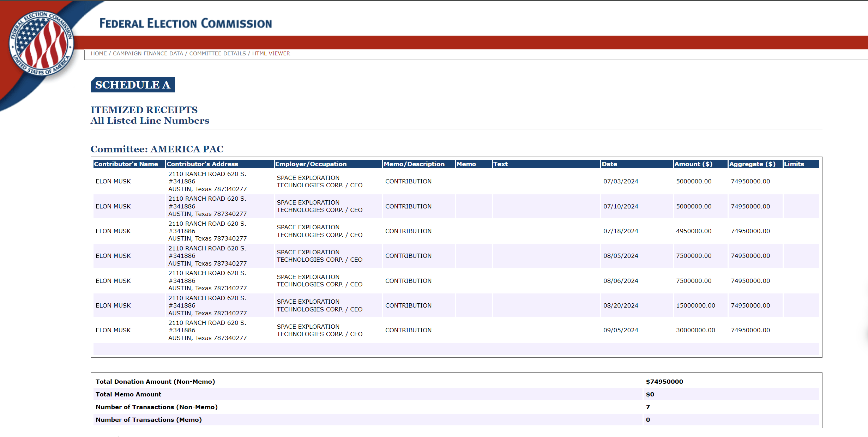
Task: Click the Memo/Description column header
Action: [414, 164]
